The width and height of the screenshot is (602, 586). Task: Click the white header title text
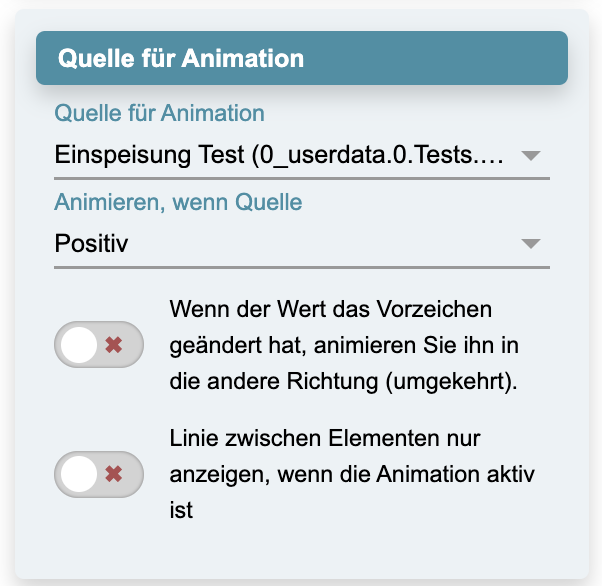pos(181,58)
